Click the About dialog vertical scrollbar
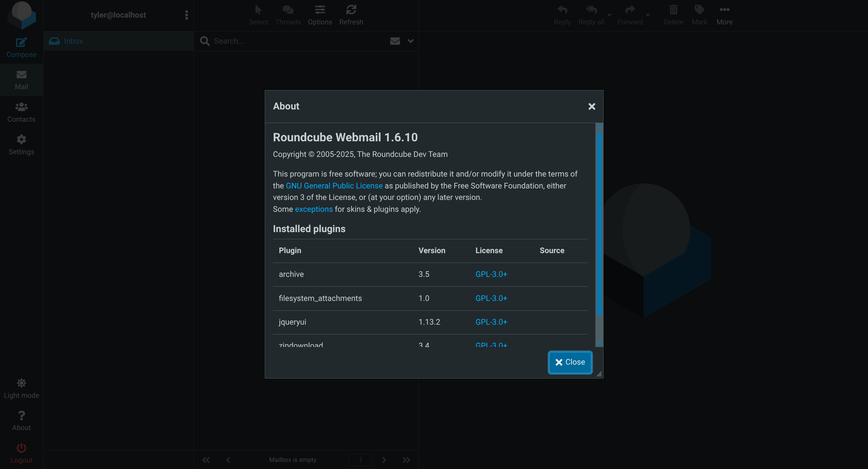 (599, 224)
